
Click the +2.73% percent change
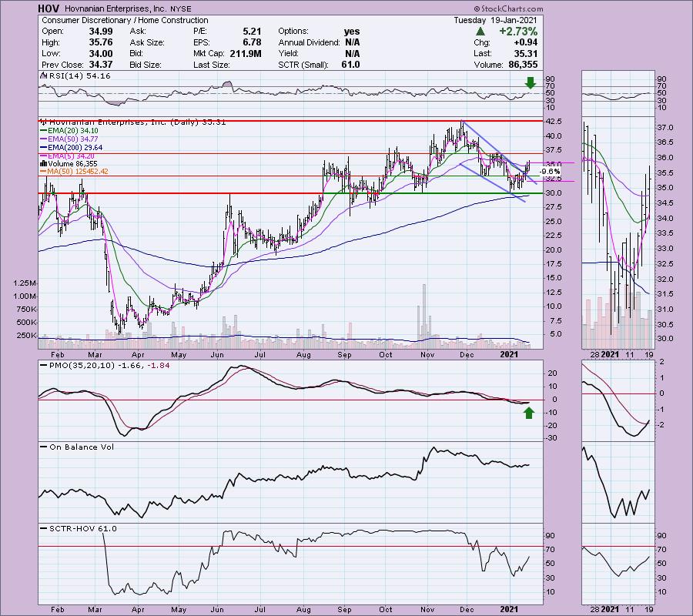pyautogui.click(x=518, y=32)
